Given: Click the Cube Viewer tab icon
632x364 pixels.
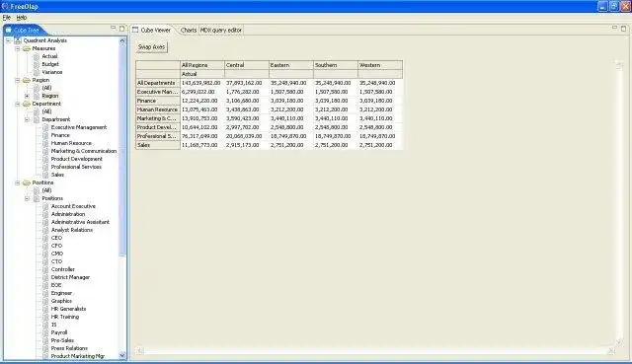Looking at the screenshot, I should coord(135,30).
